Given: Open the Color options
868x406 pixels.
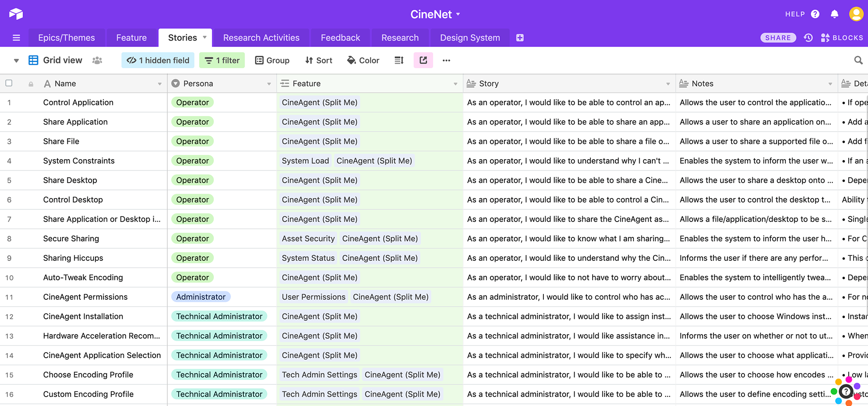Looking at the screenshot, I should (363, 60).
